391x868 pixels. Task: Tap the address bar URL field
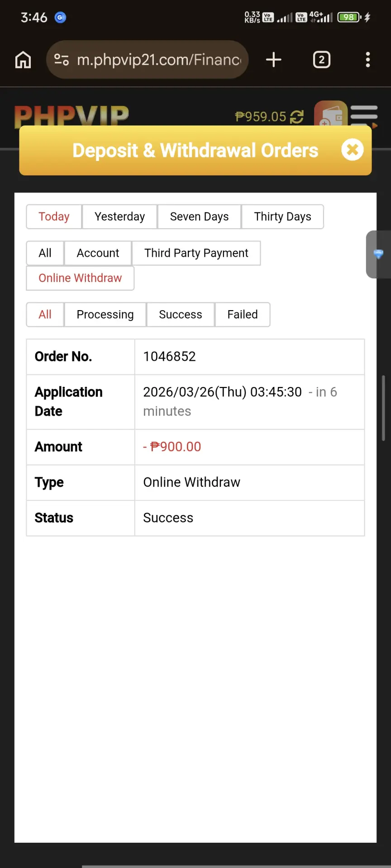[158, 60]
